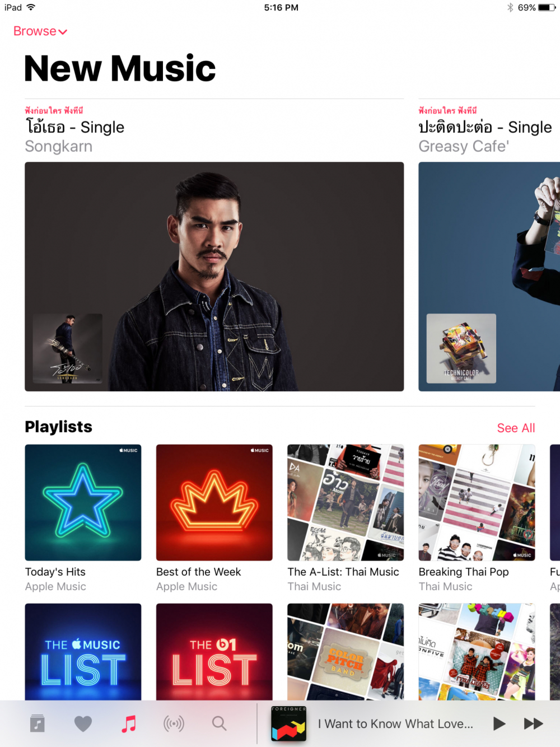This screenshot has height=747, width=560.
Task: Open the Radio broadcast icon
Action: click(x=174, y=724)
